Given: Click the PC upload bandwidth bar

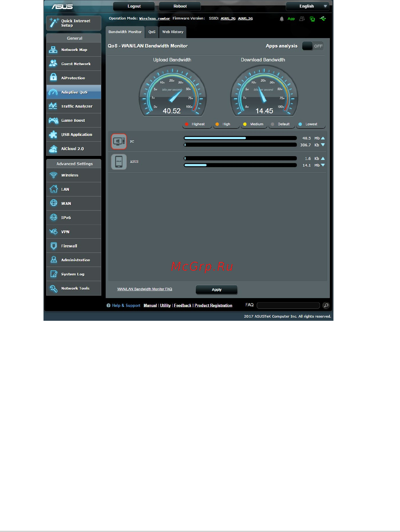Looking at the screenshot, I should point(240,138).
